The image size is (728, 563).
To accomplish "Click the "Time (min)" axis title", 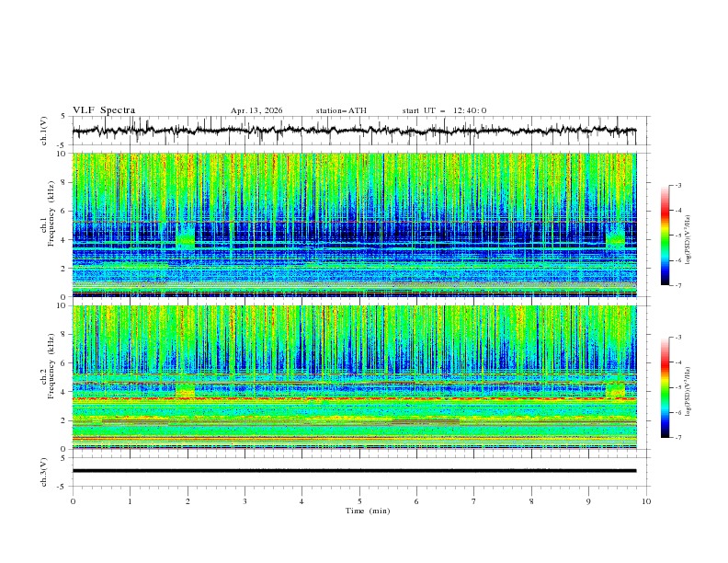I will click(x=368, y=511).
